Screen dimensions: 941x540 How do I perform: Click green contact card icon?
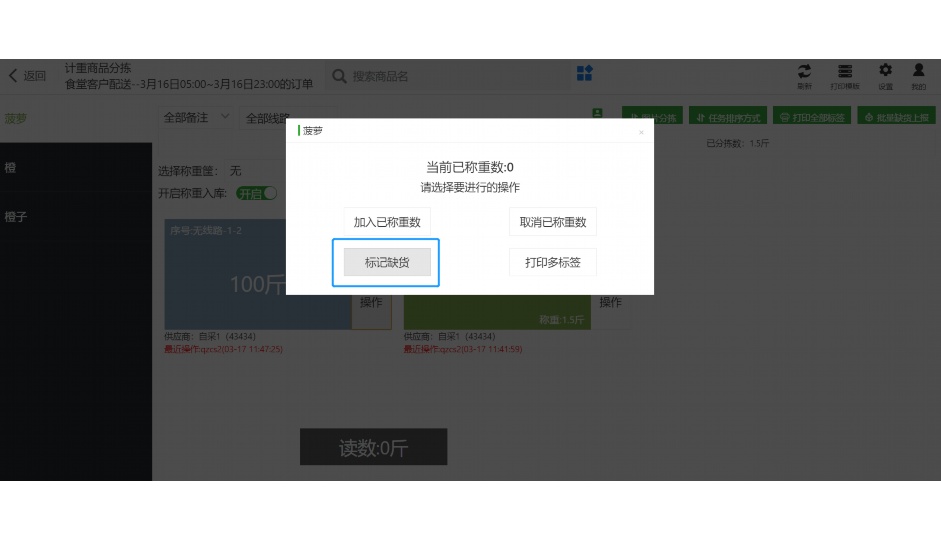pyautogui.click(x=597, y=113)
